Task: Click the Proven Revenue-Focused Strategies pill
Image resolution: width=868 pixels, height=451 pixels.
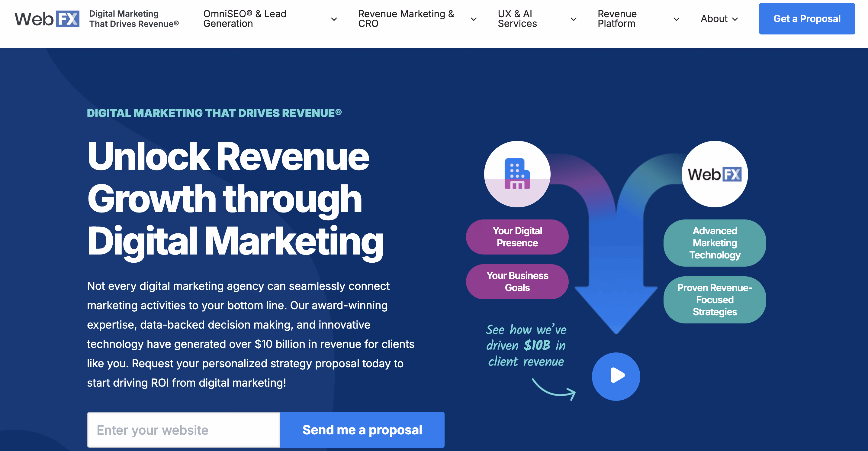Action: (714, 300)
